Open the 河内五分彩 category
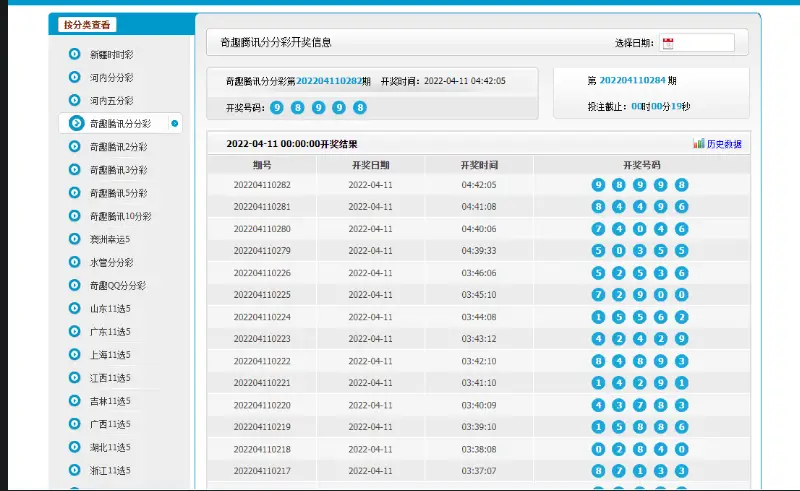 click(x=111, y=101)
